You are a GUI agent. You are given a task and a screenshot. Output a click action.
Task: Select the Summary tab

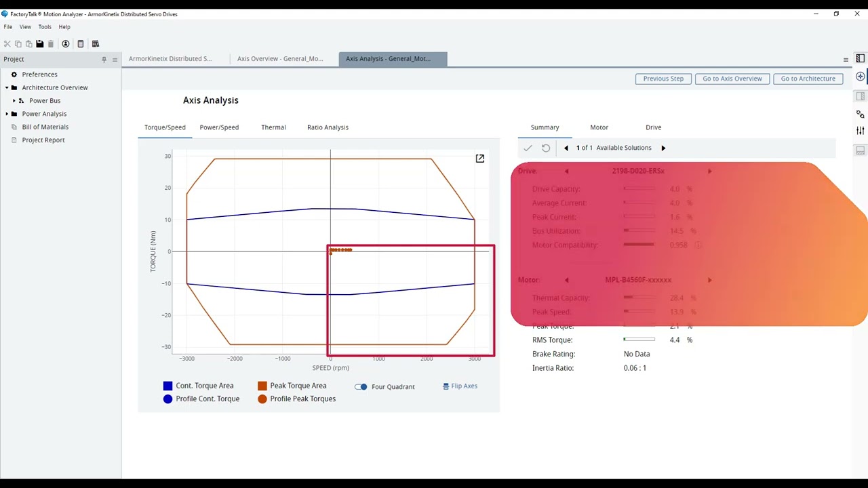click(x=545, y=127)
